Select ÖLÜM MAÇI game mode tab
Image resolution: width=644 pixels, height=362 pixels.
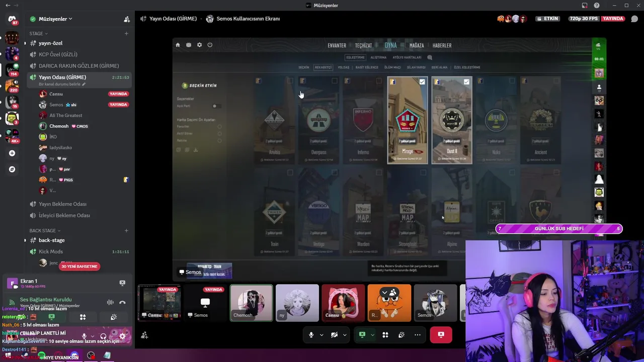[392, 67]
